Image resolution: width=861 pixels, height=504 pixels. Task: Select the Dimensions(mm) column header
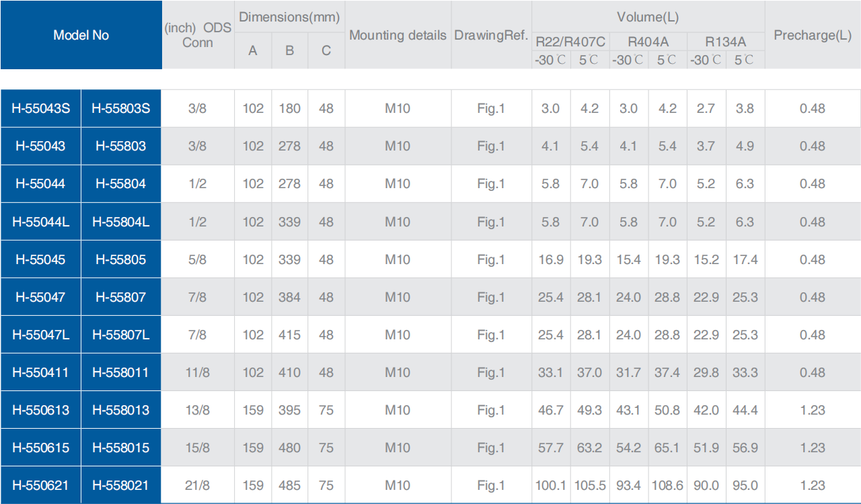point(289,17)
